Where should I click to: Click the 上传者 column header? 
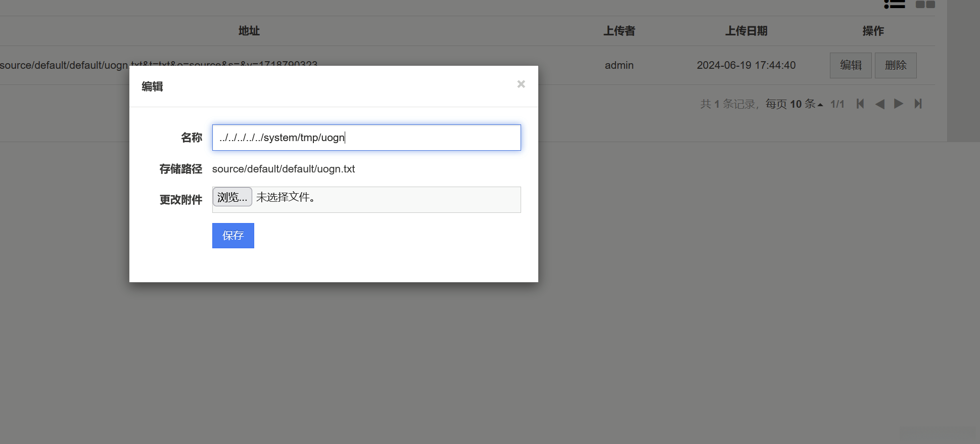point(619,31)
